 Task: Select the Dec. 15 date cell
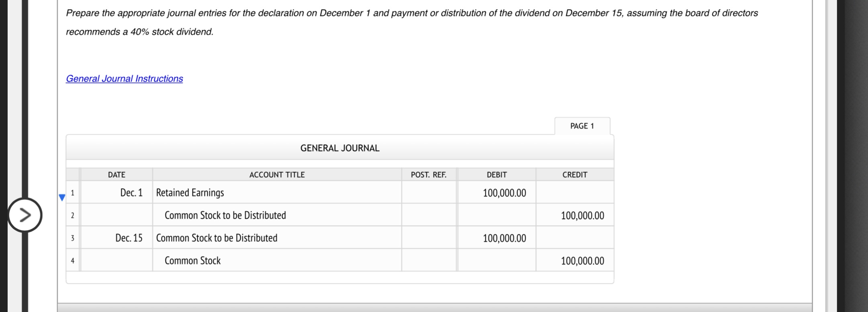[129, 238]
